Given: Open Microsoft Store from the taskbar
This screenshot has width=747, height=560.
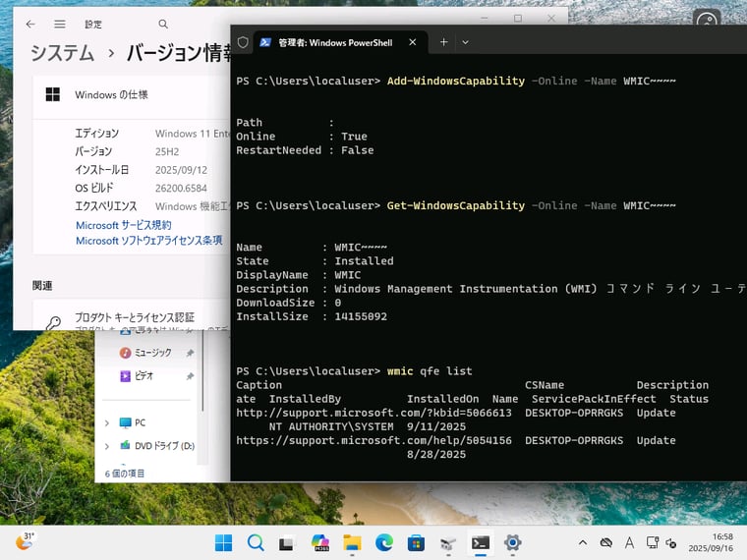Looking at the screenshot, I should click(x=416, y=543).
